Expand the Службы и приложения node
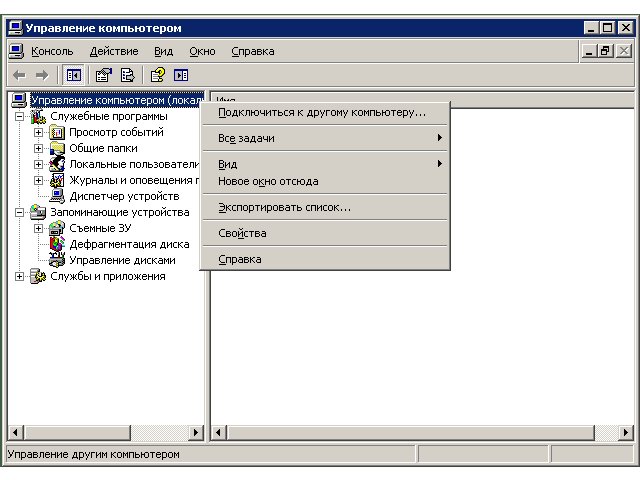 (x=19, y=276)
